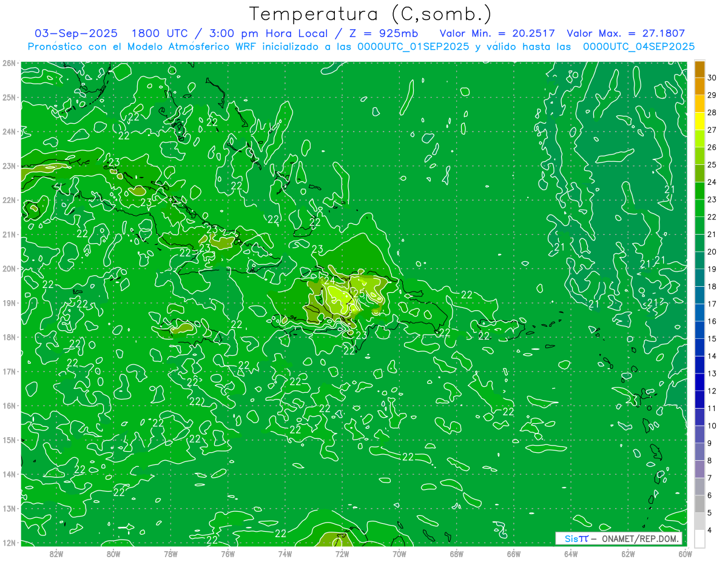This screenshot has height=562, width=728.
Task: Click the 64W longitude axis label
Action: pyautogui.click(x=570, y=554)
